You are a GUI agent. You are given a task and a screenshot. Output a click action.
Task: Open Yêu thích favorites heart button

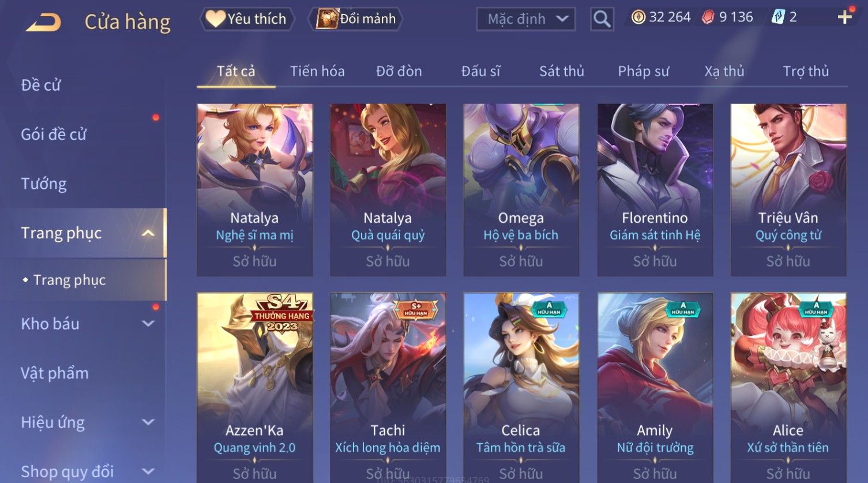click(x=247, y=19)
